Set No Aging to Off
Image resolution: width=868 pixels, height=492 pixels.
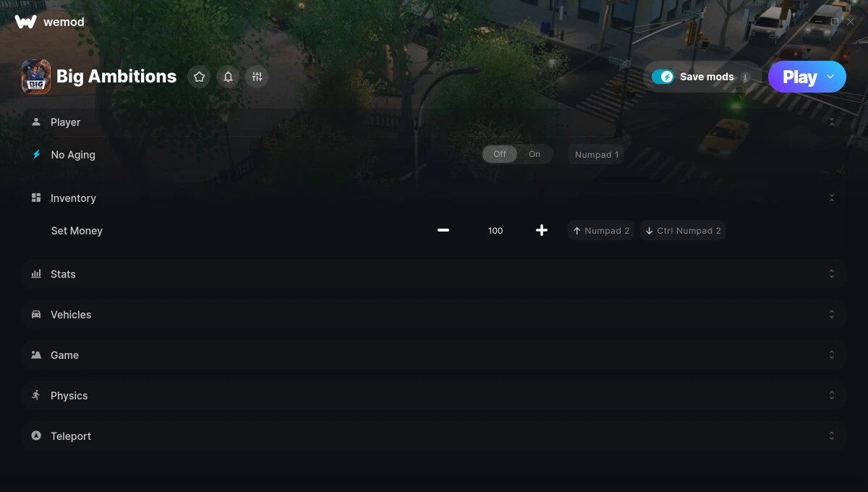pos(500,154)
